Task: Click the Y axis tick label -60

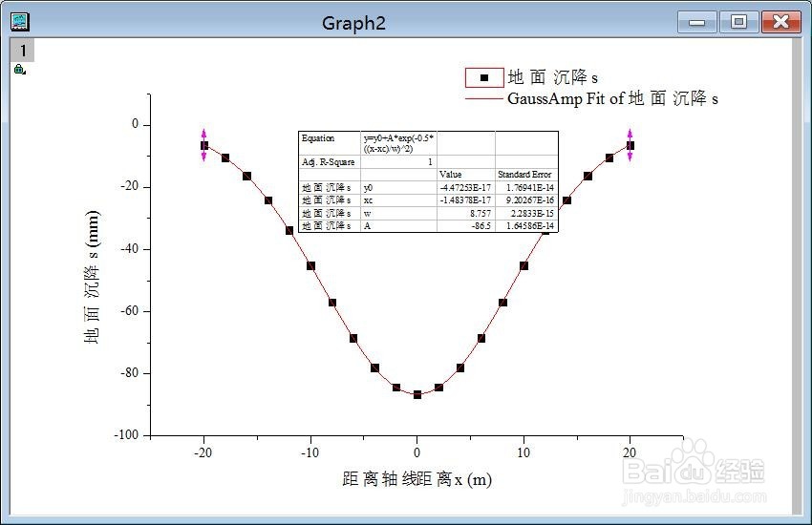Action: [x=130, y=311]
